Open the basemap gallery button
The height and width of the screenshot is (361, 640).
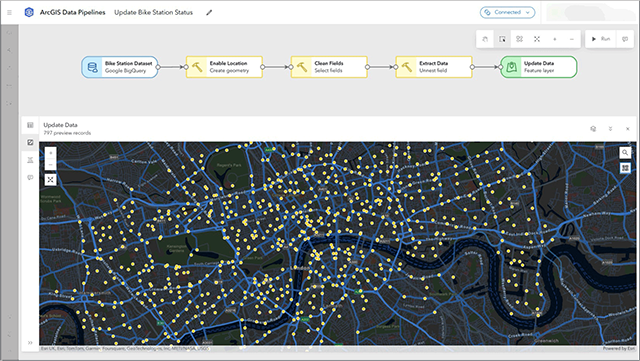(625, 168)
